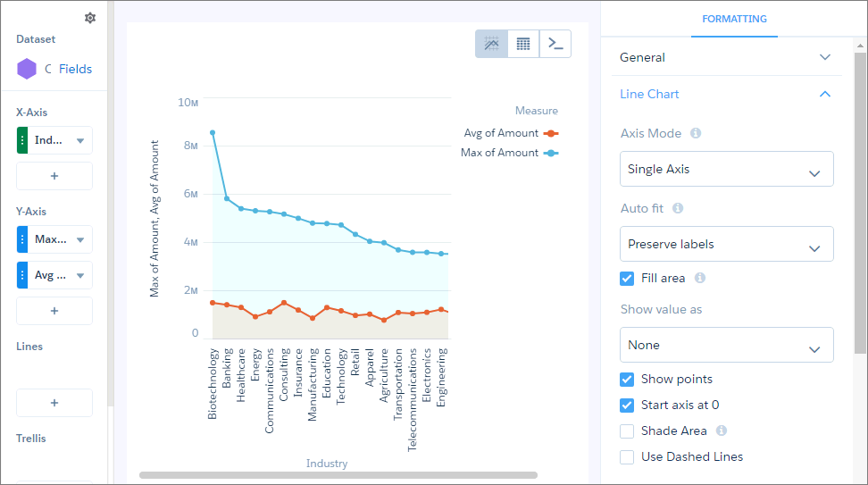Click the Engineering axis label
Image resolution: width=868 pixels, height=485 pixels.
tap(441, 378)
